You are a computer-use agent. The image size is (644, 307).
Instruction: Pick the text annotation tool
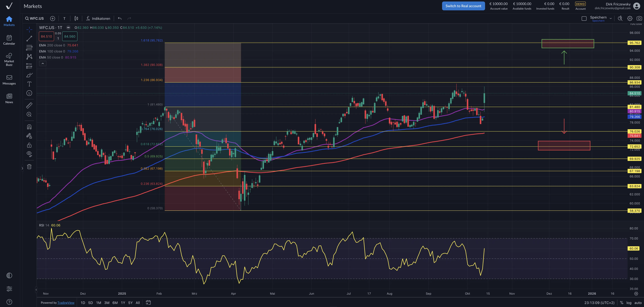coord(29,84)
